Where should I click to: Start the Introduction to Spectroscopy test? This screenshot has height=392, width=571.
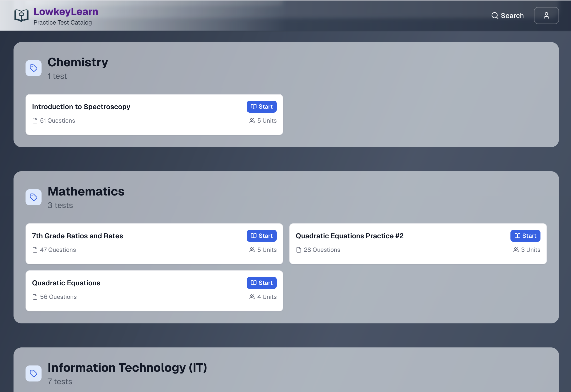tap(261, 106)
